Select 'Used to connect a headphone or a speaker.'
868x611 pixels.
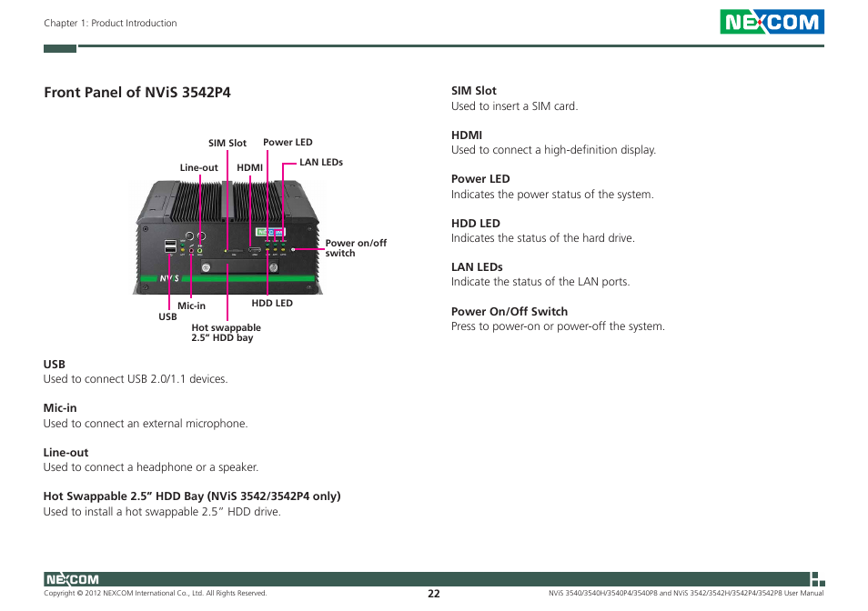click(151, 467)
